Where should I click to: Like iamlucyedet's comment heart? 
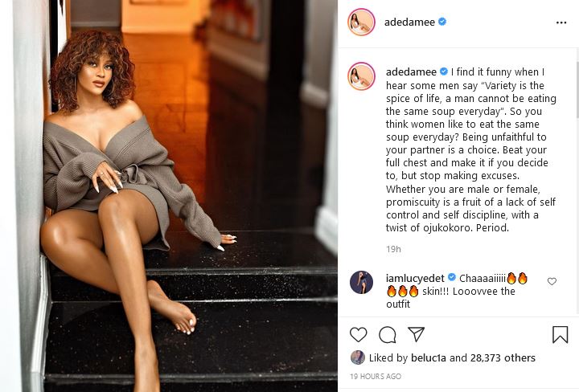click(x=552, y=281)
